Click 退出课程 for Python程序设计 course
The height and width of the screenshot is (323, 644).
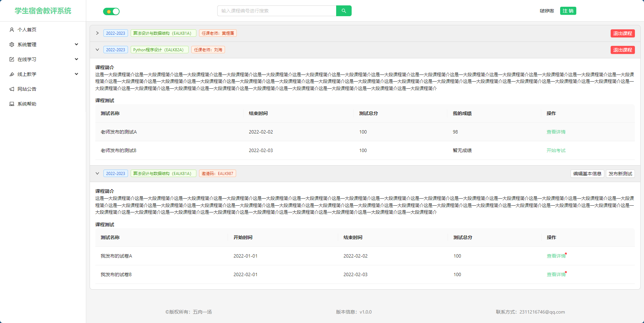click(x=622, y=50)
